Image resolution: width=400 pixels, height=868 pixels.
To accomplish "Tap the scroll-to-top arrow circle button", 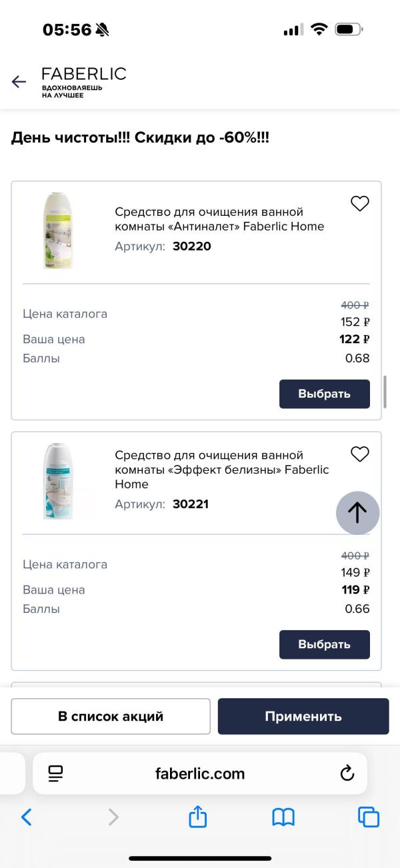I will click(x=357, y=512).
